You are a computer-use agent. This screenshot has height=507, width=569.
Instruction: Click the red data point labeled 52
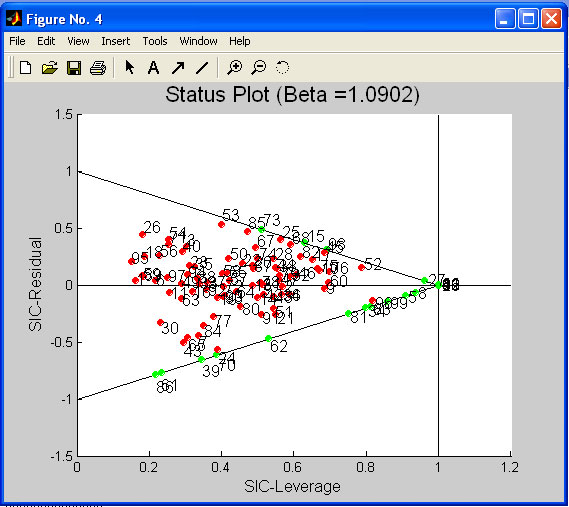(x=361, y=267)
